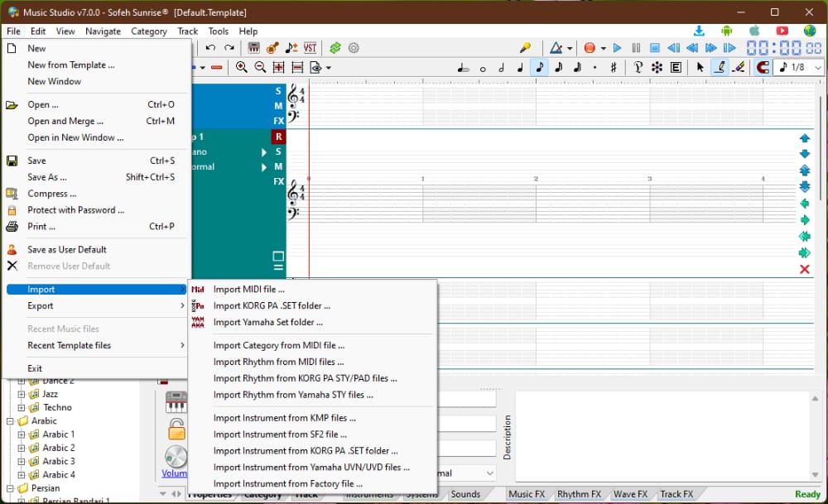Select the pencil draw tool

click(x=720, y=67)
